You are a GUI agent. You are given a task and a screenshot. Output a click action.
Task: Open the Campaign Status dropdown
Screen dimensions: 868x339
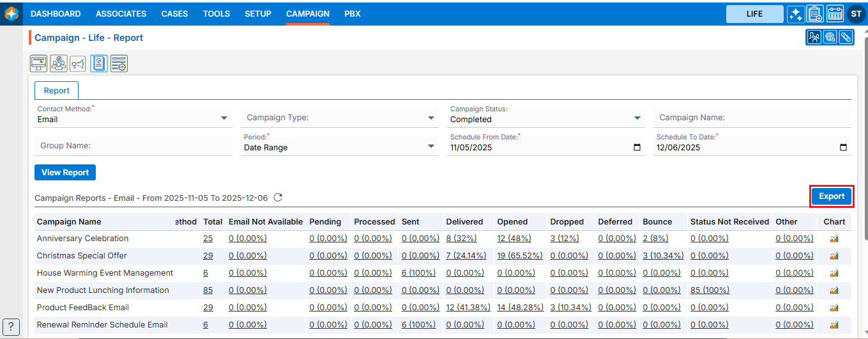[637, 118]
